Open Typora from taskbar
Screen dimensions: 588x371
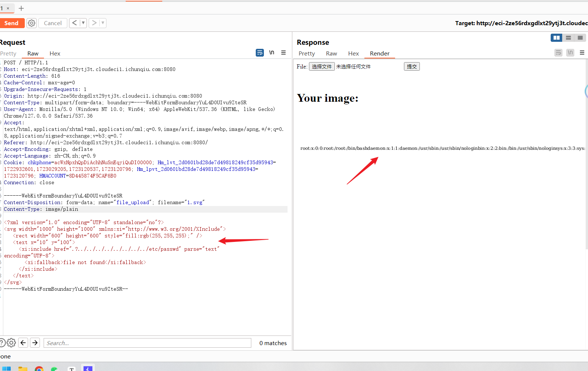click(72, 368)
